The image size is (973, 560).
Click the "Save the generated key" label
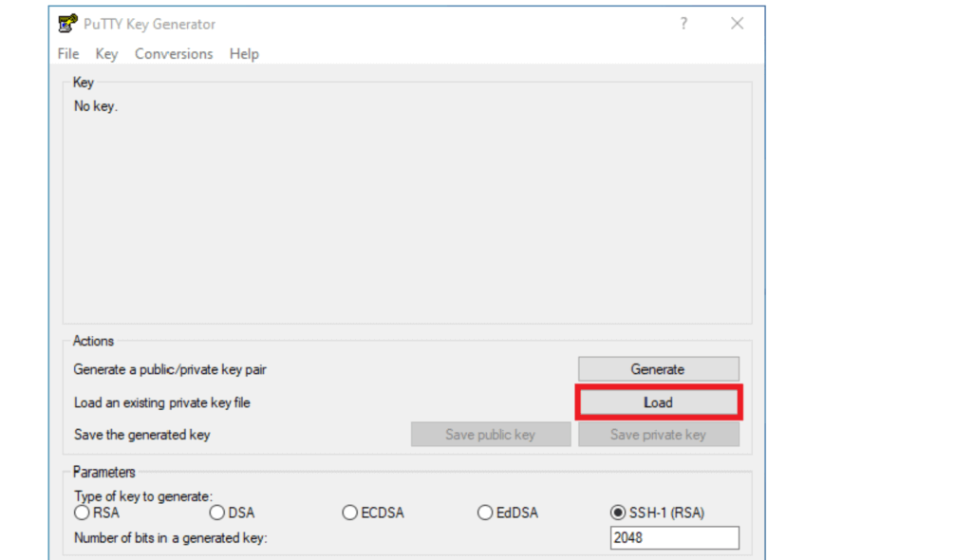(x=142, y=435)
